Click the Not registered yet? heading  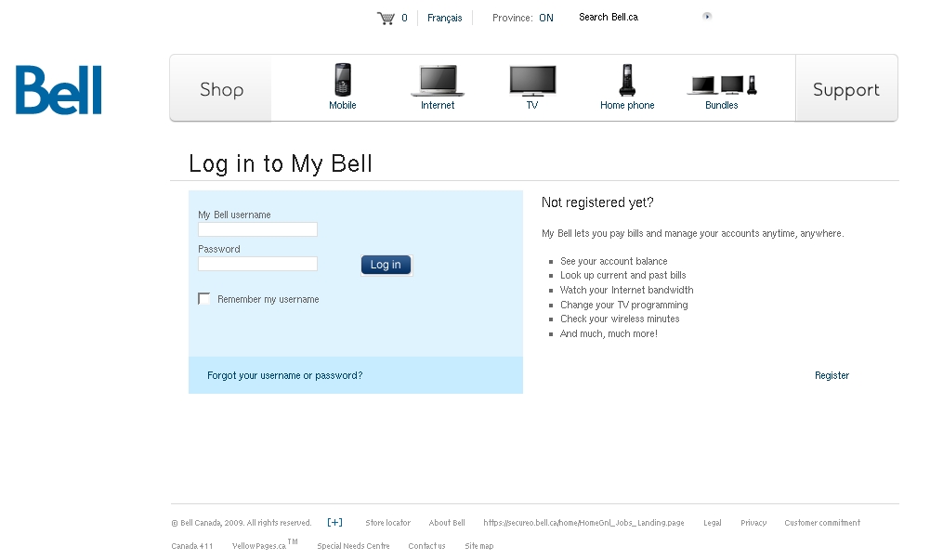pos(597,202)
